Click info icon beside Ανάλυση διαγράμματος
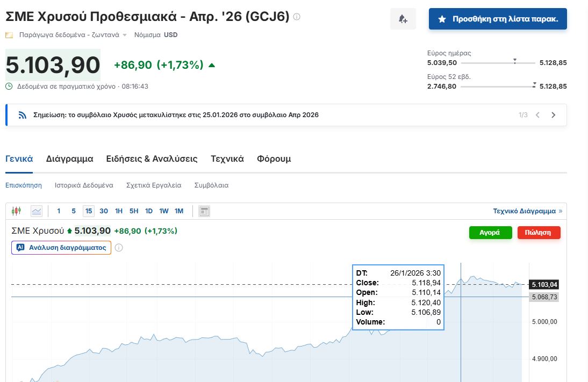The image size is (588, 382). coord(119,248)
